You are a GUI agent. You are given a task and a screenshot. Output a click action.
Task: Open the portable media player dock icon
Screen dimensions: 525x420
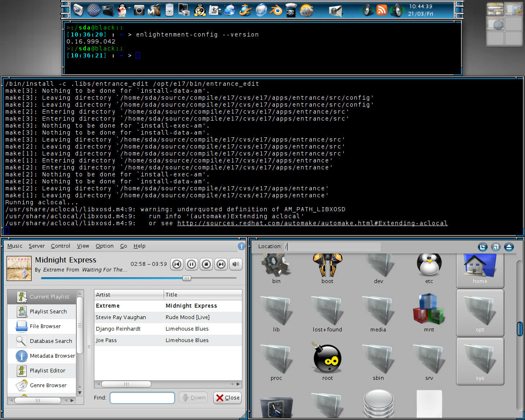[x=169, y=10]
